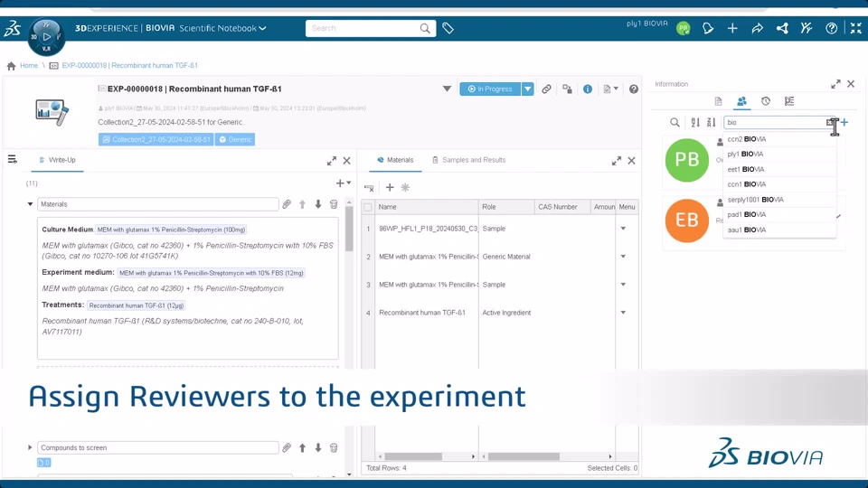The height and width of the screenshot is (488, 868).
Task: Open menu arrow for Generic Material row
Action: click(623, 257)
